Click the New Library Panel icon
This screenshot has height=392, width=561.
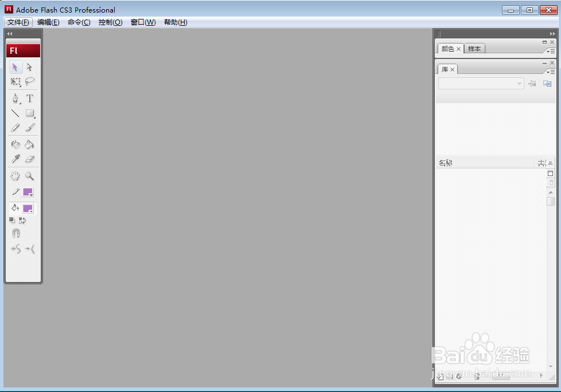tap(547, 84)
